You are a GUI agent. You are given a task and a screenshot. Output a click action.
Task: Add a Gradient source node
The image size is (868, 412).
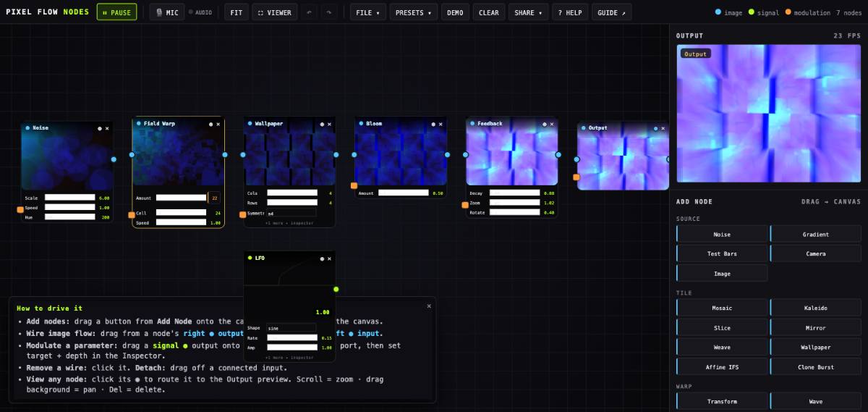(815, 234)
